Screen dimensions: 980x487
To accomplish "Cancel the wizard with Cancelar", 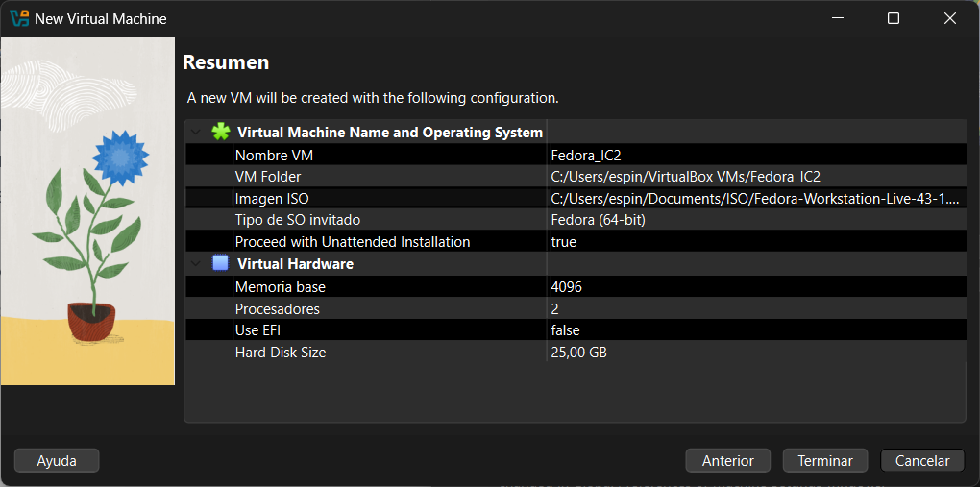I will pyautogui.click(x=921, y=461).
